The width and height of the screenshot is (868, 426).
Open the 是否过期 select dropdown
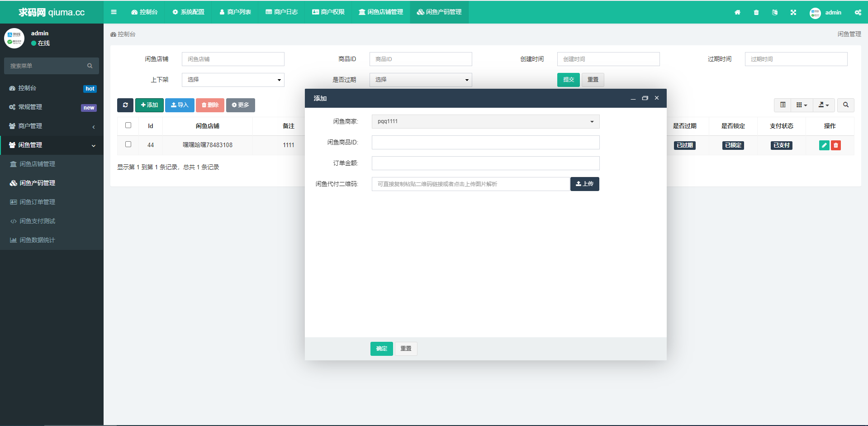pos(421,80)
